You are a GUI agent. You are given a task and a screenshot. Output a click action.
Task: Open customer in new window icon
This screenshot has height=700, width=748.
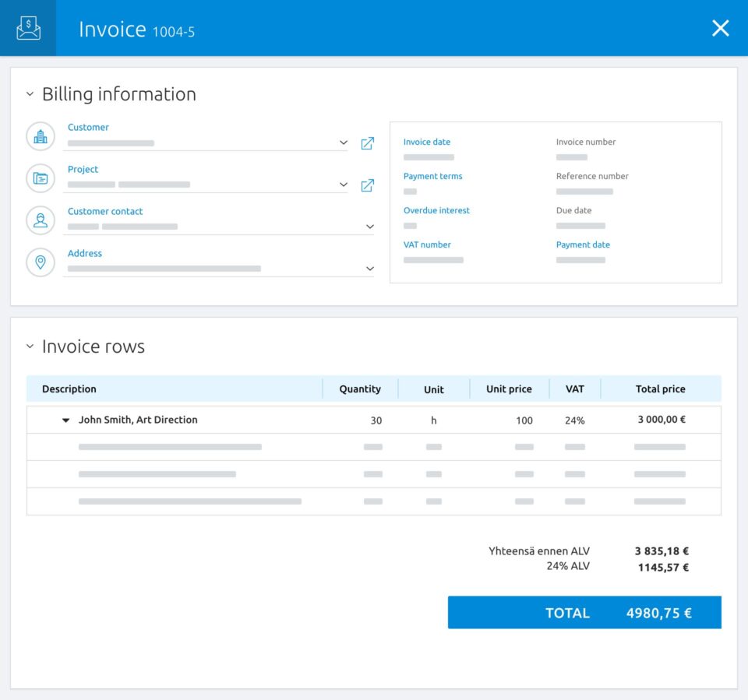pyautogui.click(x=367, y=143)
